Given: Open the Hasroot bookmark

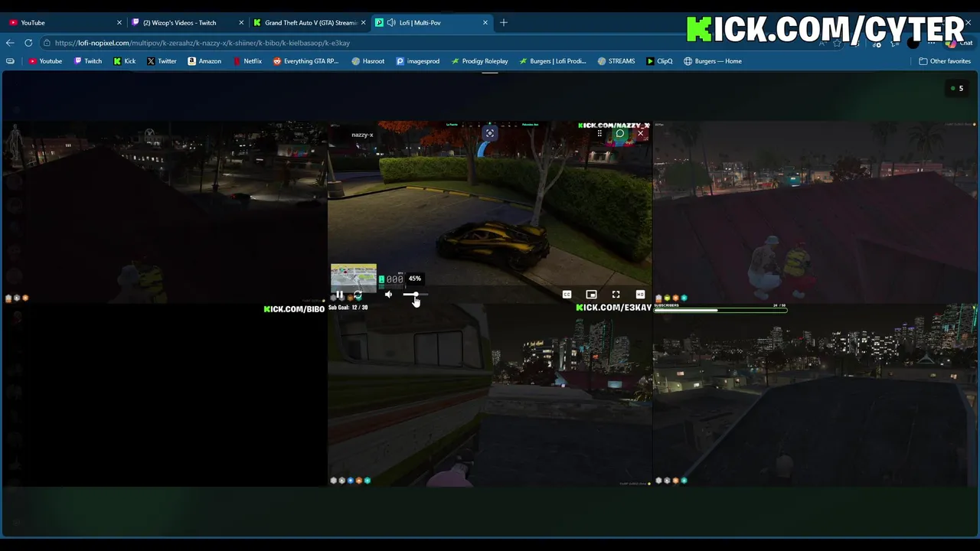Looking at the screenshot, I should pyautogui.click(x=368, y=61).
